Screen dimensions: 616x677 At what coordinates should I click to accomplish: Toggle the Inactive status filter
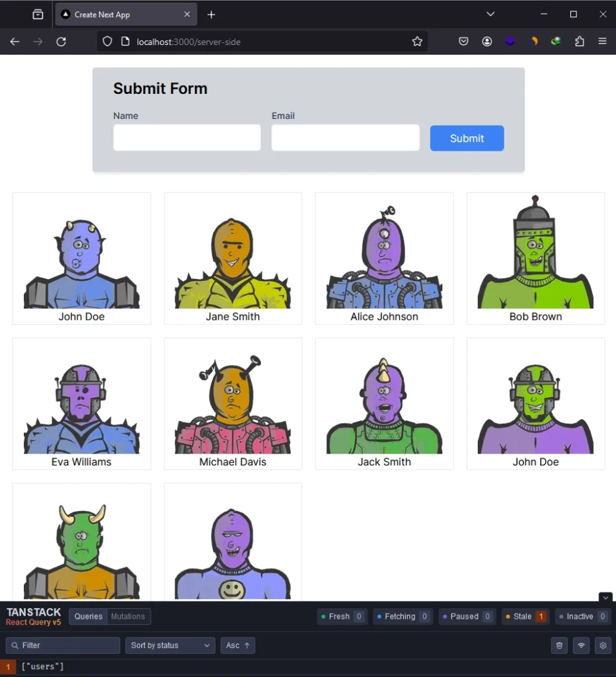(x=582, y=617)
